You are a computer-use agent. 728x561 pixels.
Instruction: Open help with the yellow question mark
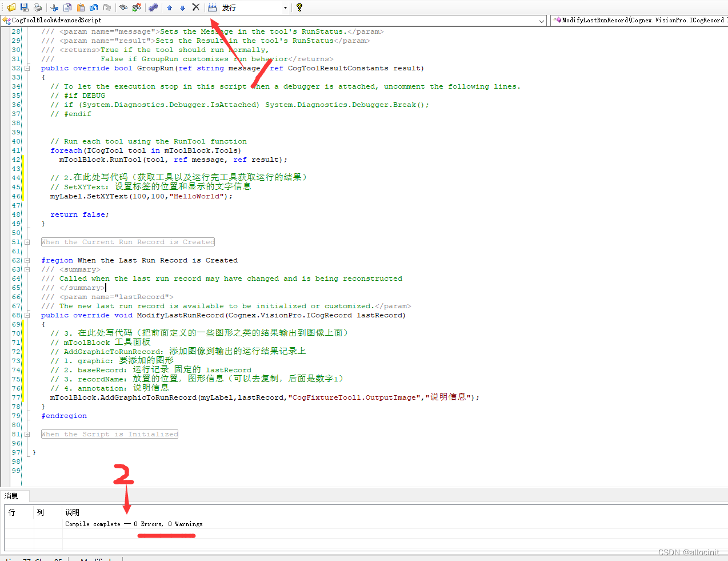click(x=299, y=7)
